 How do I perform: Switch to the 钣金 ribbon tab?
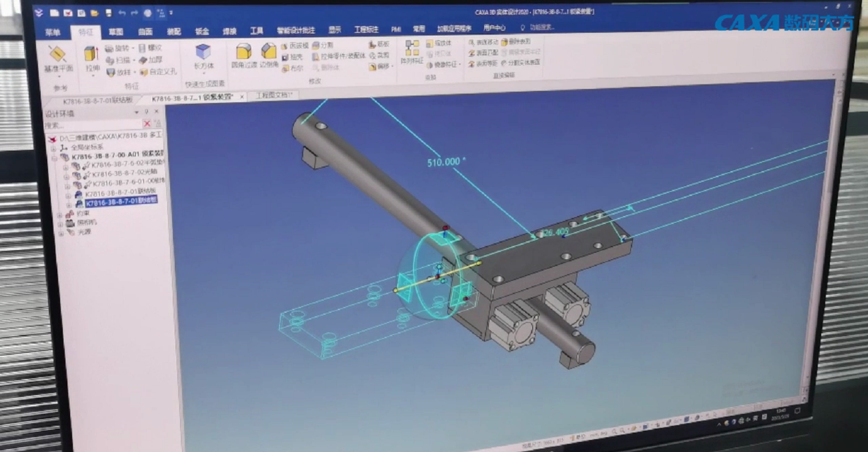[x=202, y=31]
